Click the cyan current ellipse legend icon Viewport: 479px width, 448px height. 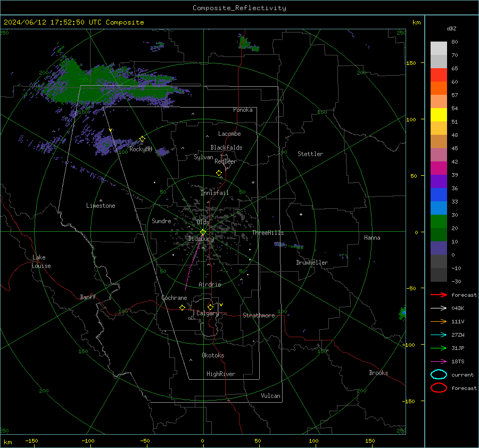(439, 374)
